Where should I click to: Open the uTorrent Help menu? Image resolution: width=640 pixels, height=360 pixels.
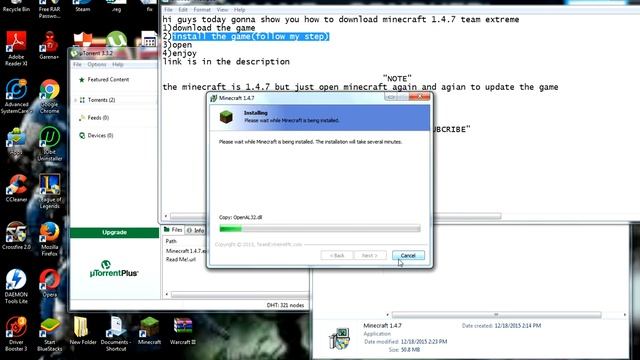(x=118, y=64)
